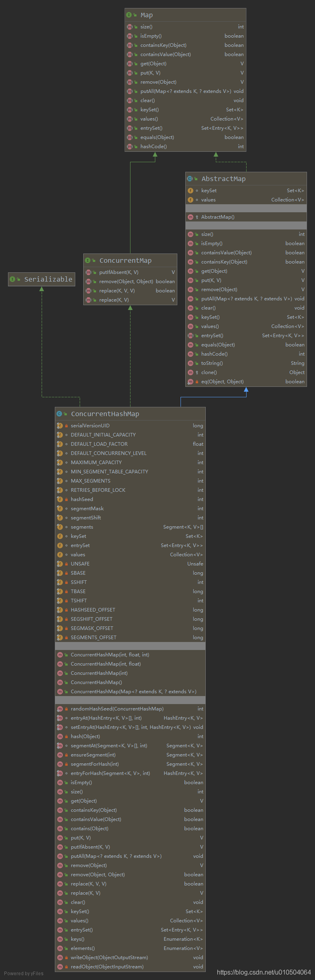This screenshot has width=315, height=980.
Task: Click the field icon of hashSeed
Action: pyautogui.click(x=60, y=499)
